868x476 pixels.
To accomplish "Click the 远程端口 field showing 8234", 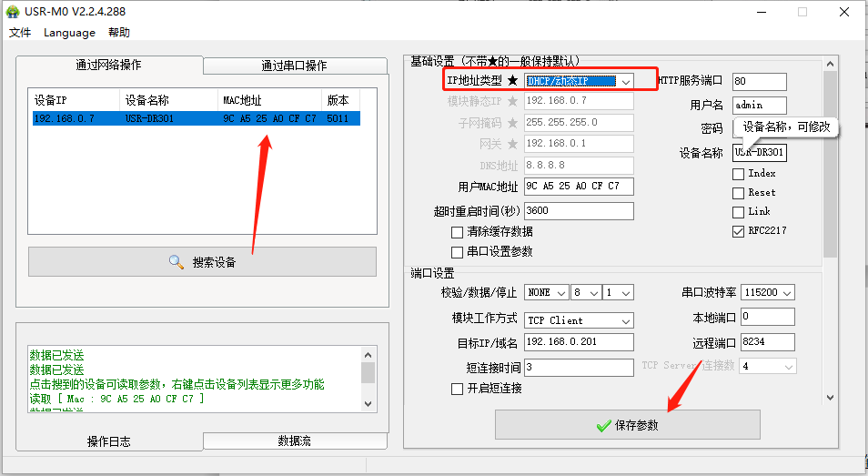I will [x=768, y=342].
